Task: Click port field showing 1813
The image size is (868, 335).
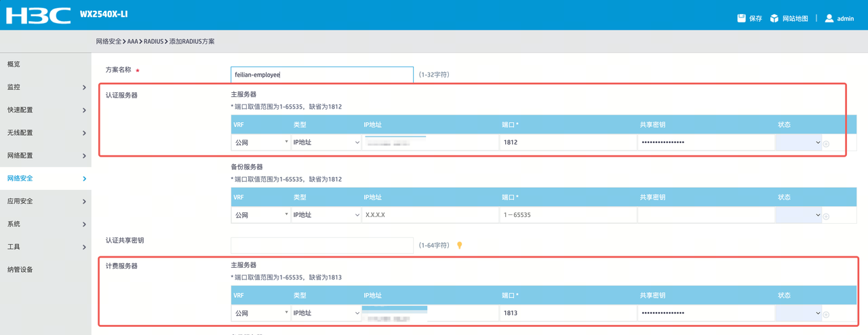Action: pyautogui.click(x=568, y=313)
